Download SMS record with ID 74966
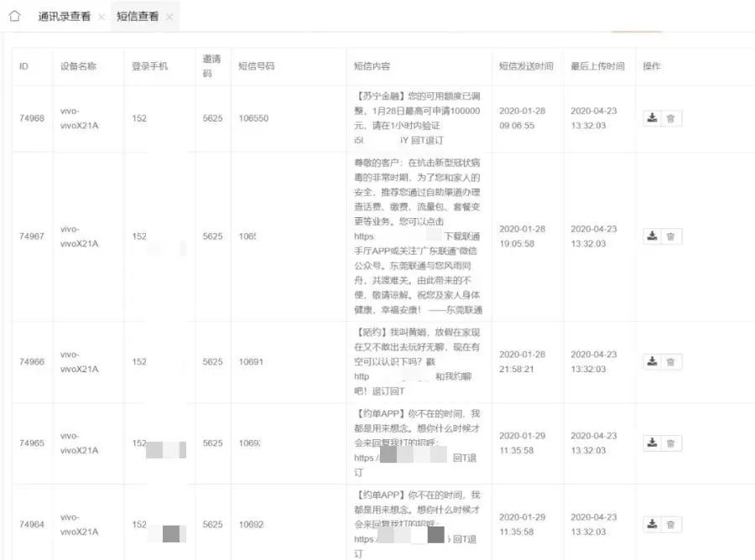755x560 pixels. point(652,361)
